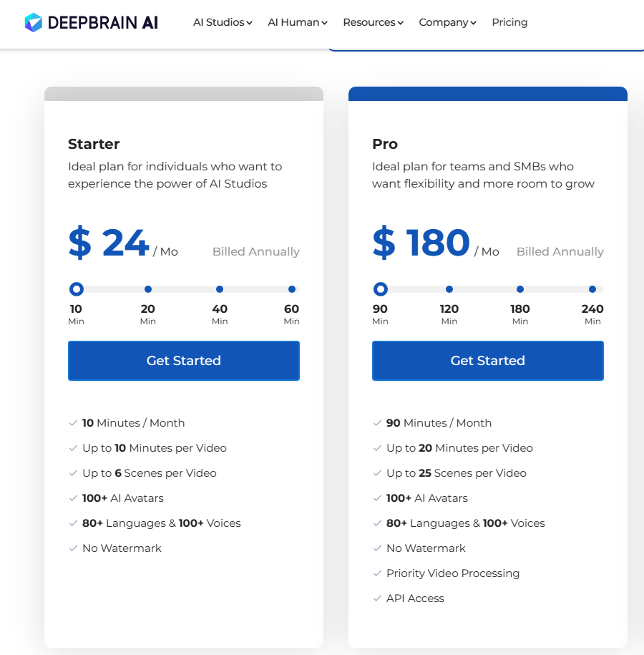644x655 pixels.
Task: Go to the Pricing page
Action: 509,22
